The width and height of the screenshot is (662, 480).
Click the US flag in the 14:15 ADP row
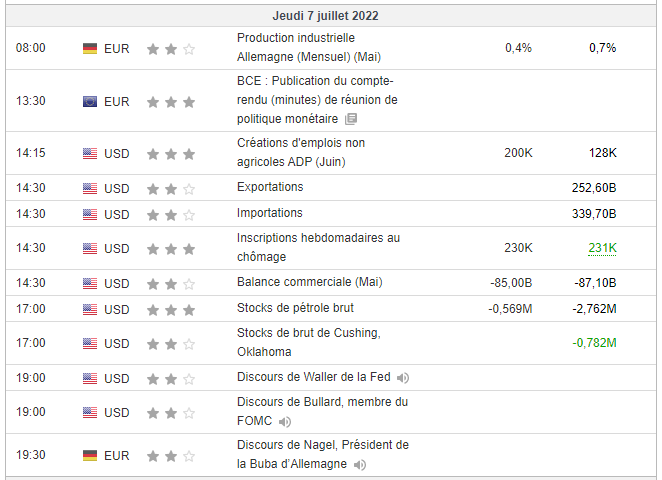coord(90,154)
